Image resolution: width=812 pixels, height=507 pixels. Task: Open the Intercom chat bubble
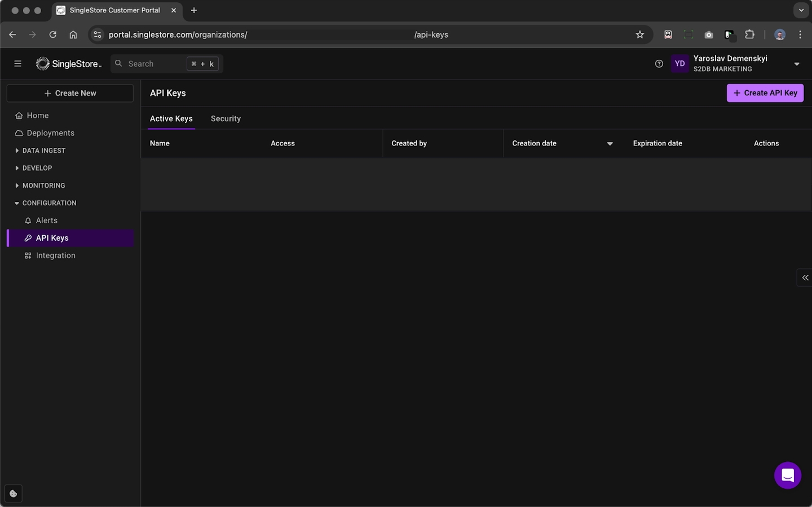pyautogui.click(x=787, y=475)
